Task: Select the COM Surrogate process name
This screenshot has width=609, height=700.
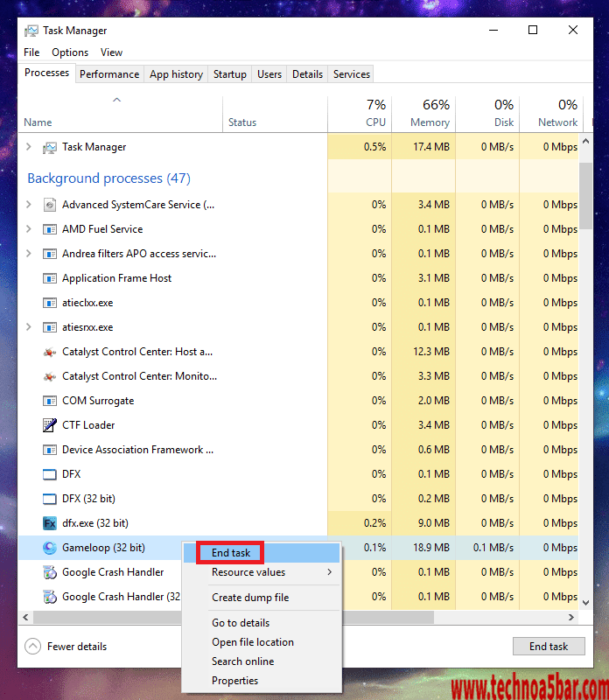Action: coord(98,401)
